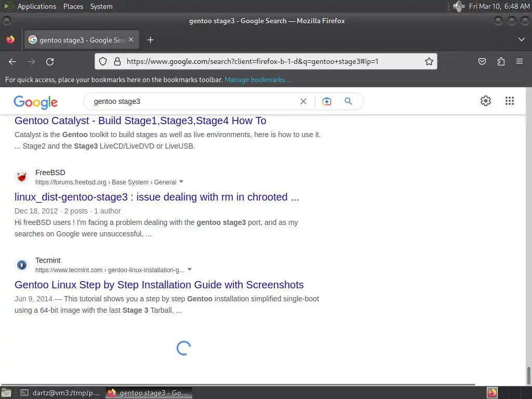Click Firefox icon in bottom-right tray
Screen dimensions: 532x399
point(492,393)
